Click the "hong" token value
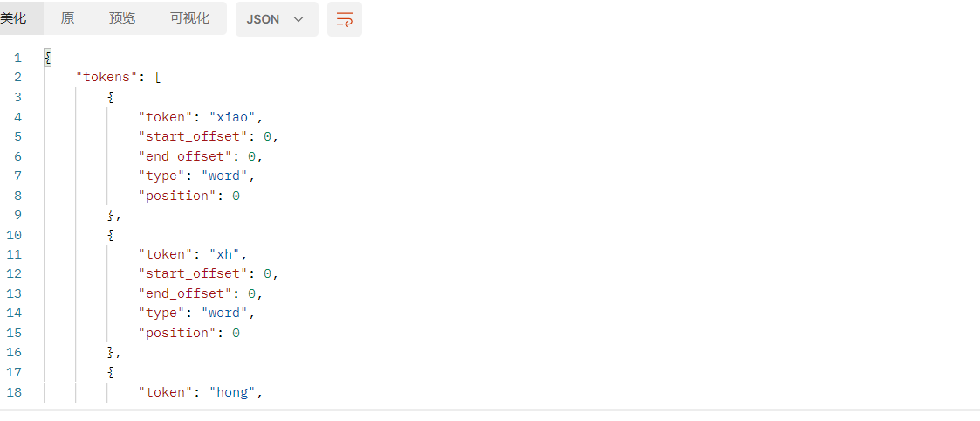The height and width of the screenshot is (421, 980). [232, 391]
